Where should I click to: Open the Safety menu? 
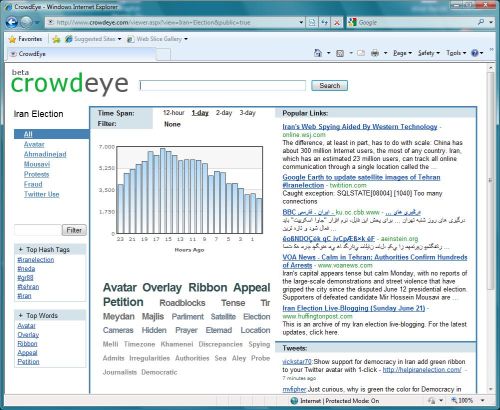coord(429,53)
